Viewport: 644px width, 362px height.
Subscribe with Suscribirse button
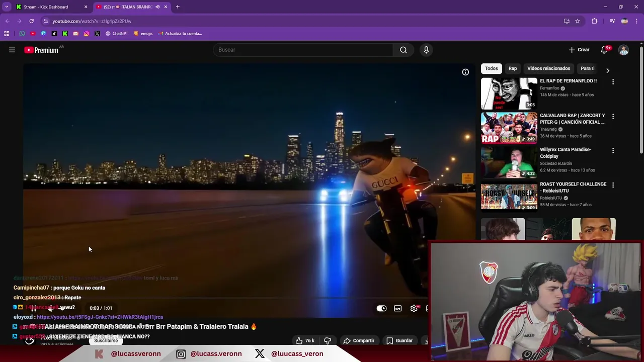tap(106, 340)
